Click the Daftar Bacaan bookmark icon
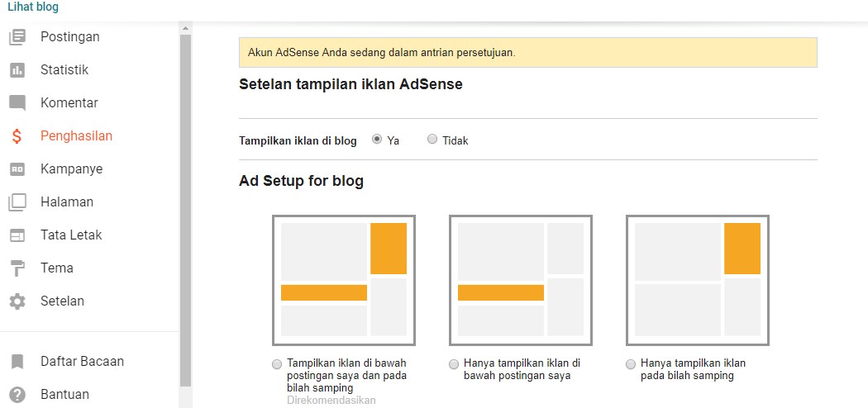The image size is (868, 408). (17, 362)
